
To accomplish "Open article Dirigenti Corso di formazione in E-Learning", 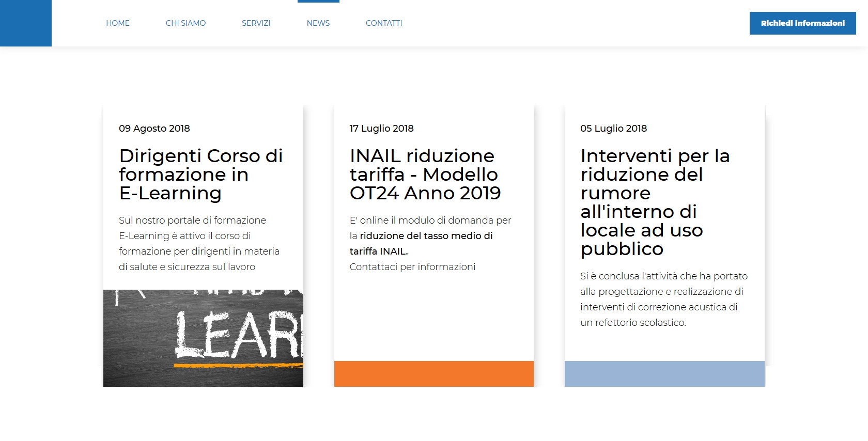I will [x=201, y=175].
